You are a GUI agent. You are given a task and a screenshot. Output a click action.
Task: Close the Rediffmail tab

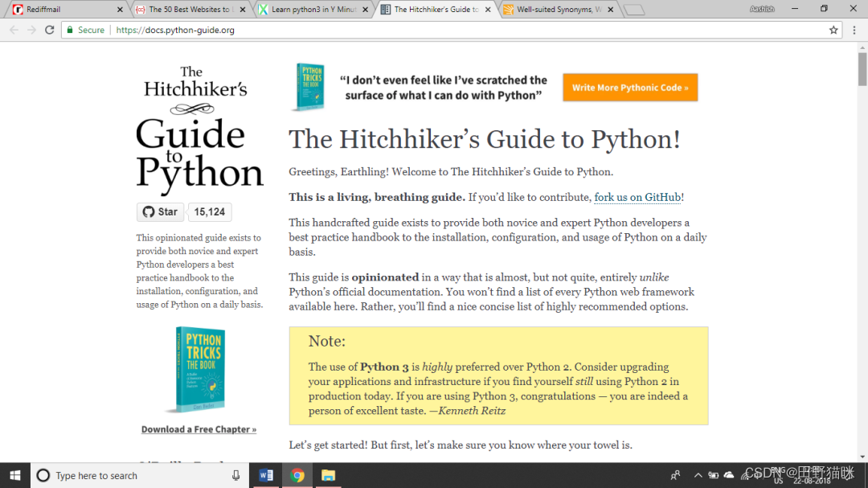point(120,10)
